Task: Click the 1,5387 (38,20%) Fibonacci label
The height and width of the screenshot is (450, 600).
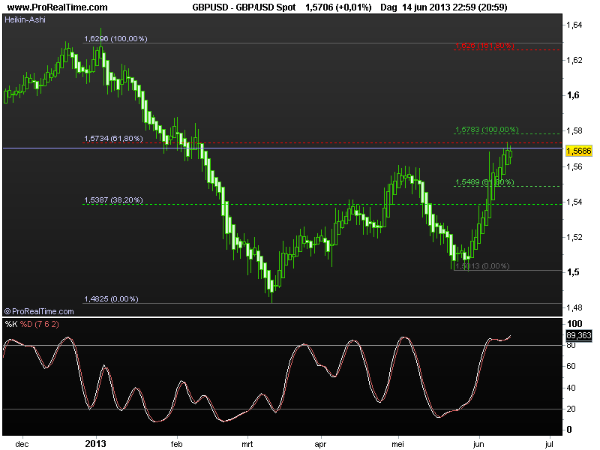Action: [114, 200]
